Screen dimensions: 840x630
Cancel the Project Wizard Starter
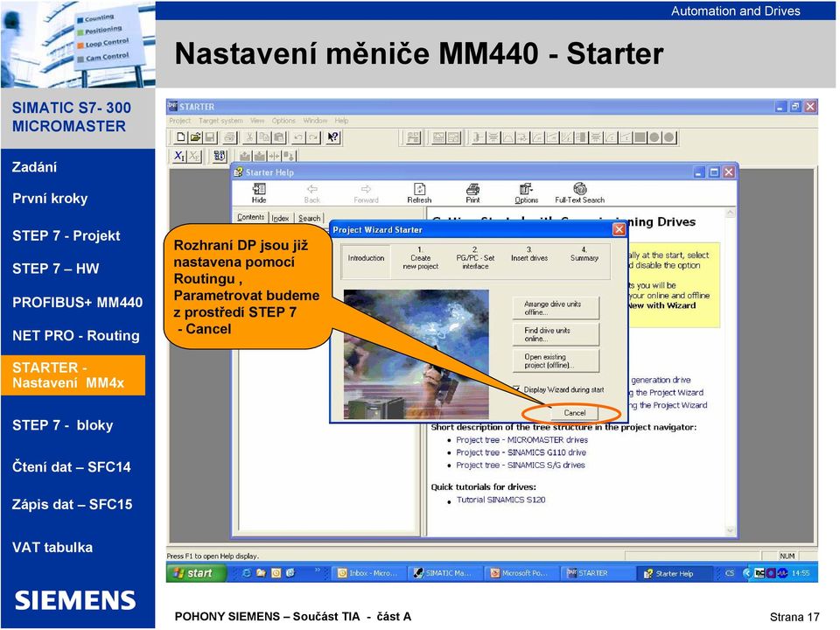(574, 413)
